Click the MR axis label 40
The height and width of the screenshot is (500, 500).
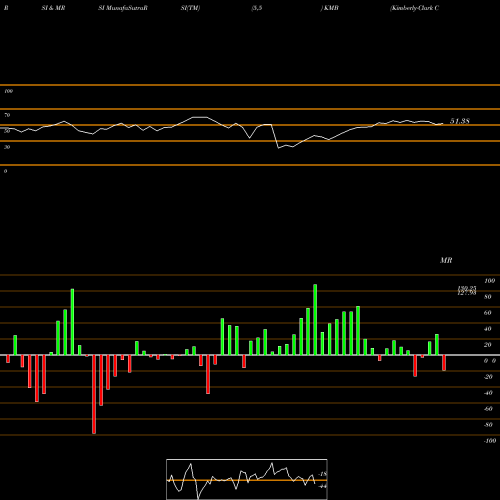click(488, 329)
